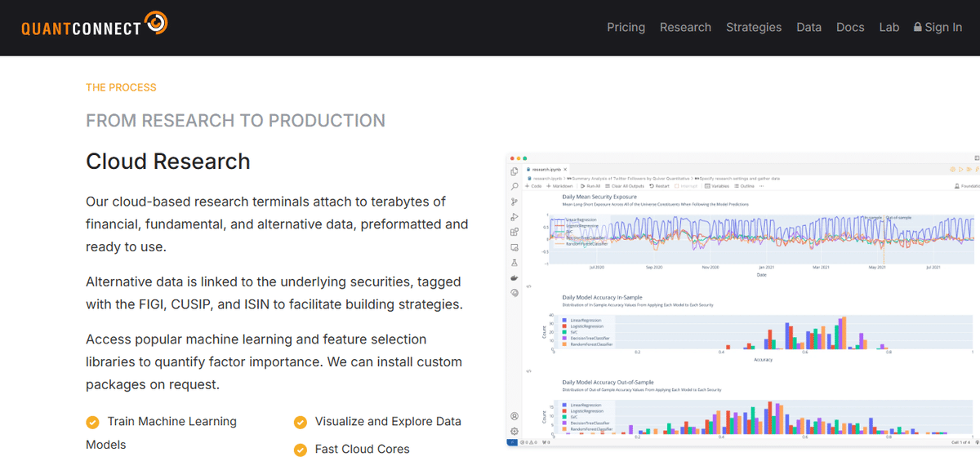The width and height of the screenshot is (980, 461).
Task: Open the Explorer icon in notebook sidebar
Action: click(x=514, y=171)
